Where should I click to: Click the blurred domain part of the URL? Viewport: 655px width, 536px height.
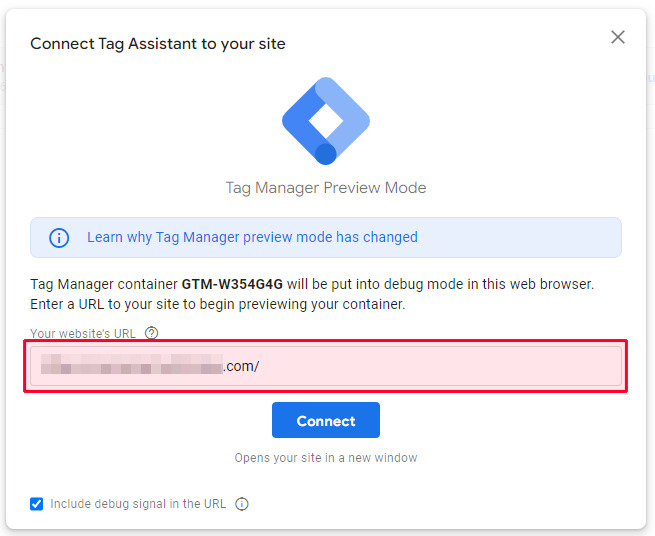click(x=132, y=364)
